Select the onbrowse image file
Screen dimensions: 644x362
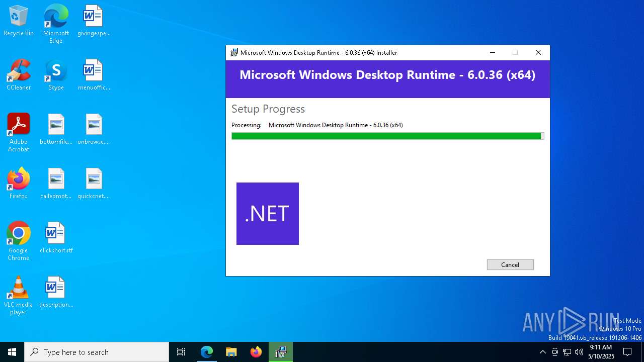(94, 130)
